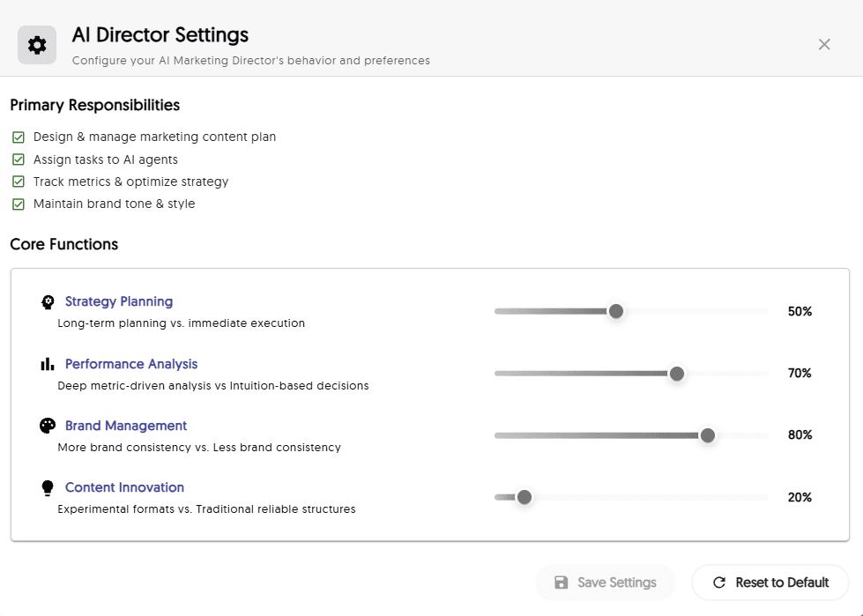
Task: Click the Performance Analysis bar chart icon
Action: [x=48, y=364]
